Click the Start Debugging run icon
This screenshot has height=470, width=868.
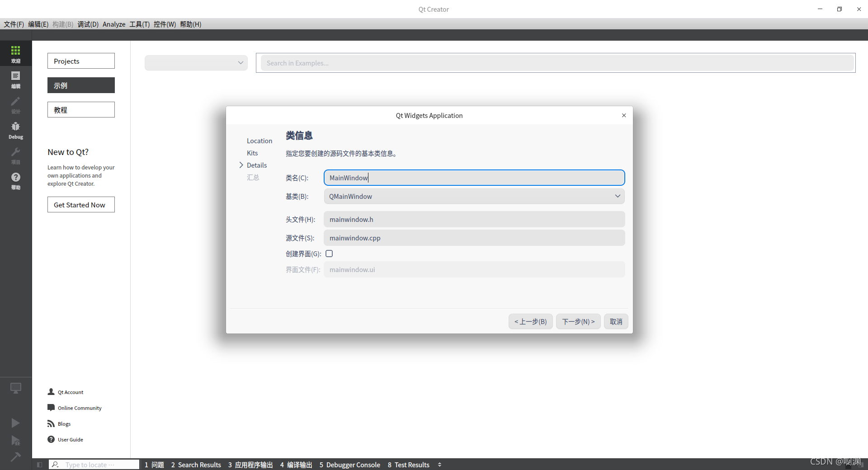point(15,440)
